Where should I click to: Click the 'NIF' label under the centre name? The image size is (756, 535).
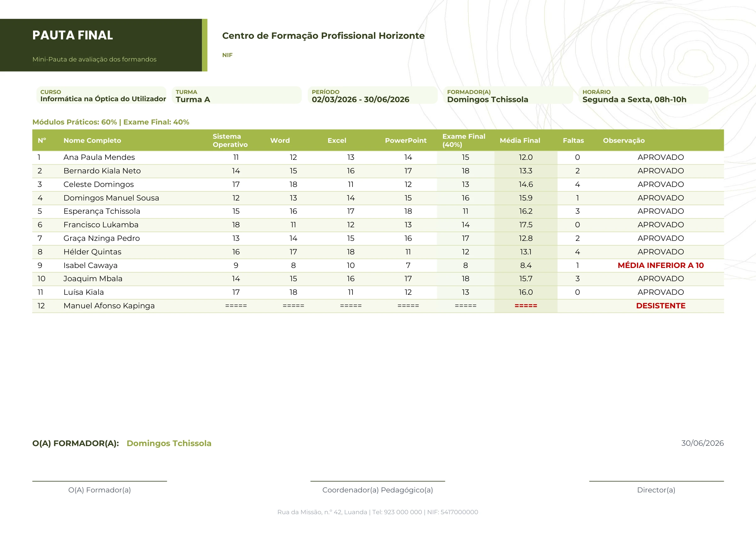(227, 55)
